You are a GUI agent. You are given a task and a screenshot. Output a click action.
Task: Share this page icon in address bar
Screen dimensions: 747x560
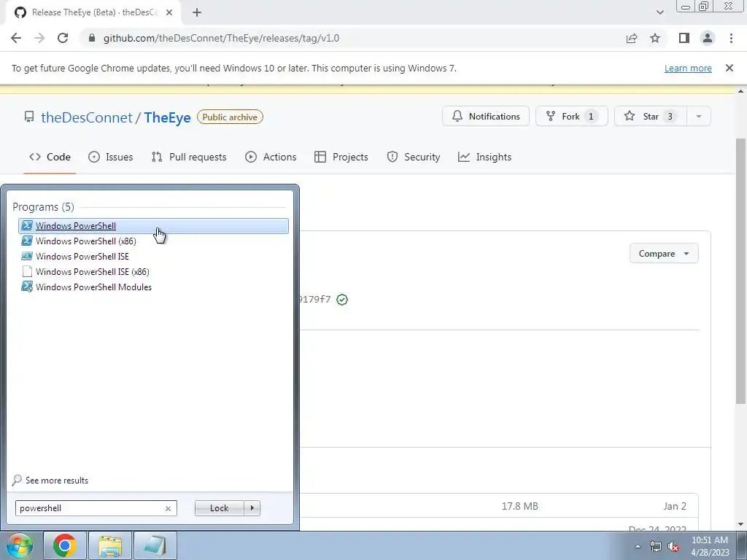coord(632,38)
